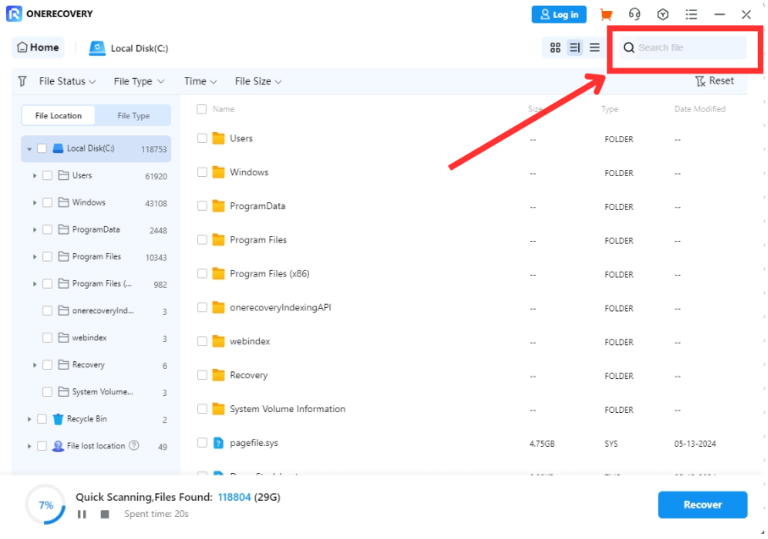The height and width of the screenshot is (539, 768).
Task: Click the Log in button
Action: pos(559,14)
